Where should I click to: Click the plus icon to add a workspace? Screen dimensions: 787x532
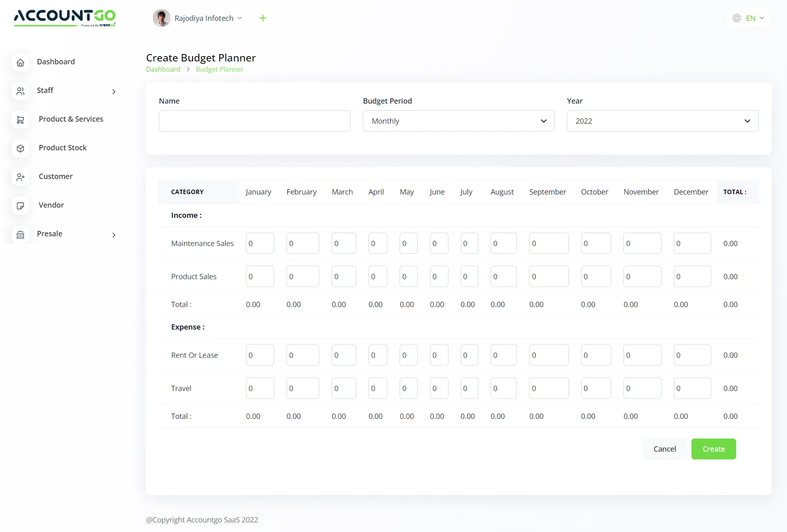(x=263, y=18)
